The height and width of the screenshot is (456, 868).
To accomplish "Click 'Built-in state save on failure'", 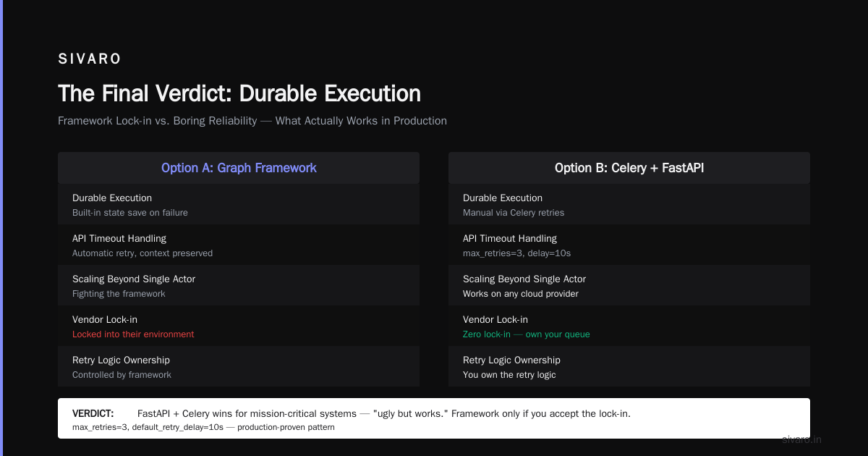I will click(130, 213).
